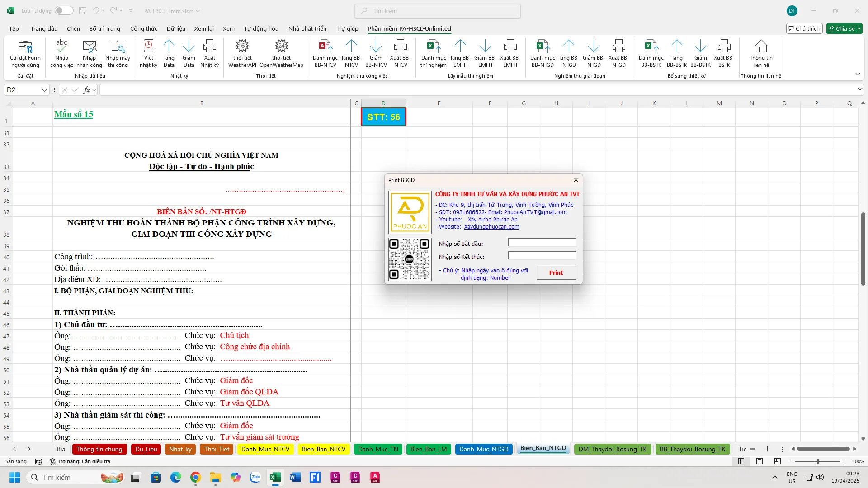Click the zoom slider handle
Image resolution: width=868 pixels, height=488 pixels.
[817, 461]
